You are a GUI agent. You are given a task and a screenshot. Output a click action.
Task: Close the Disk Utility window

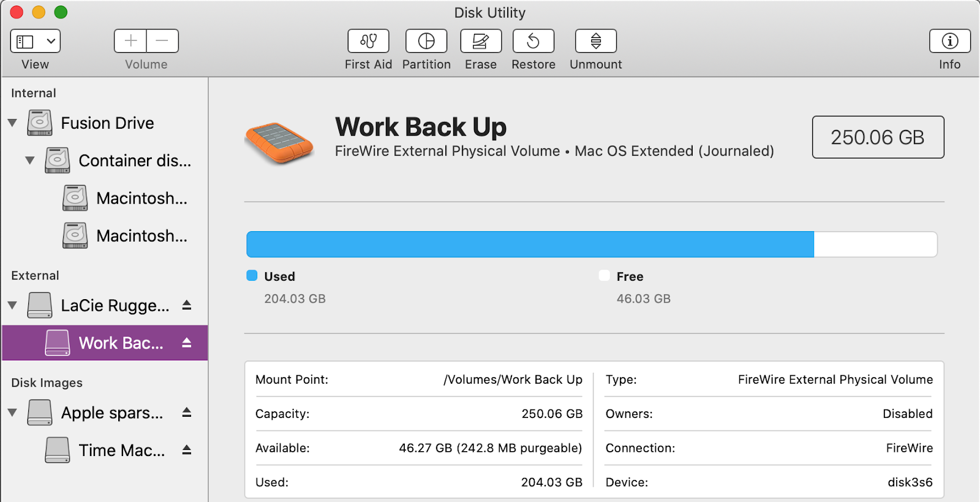(x=17, y=12)
